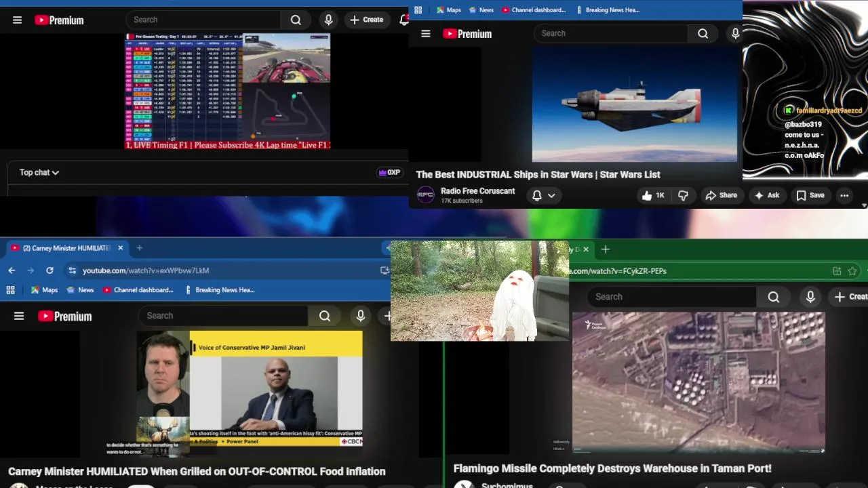Image resolution: width=868 pixels, height=488 pixels.
Task: Close the Carney Minister browser tab
Action: point(121,248)
